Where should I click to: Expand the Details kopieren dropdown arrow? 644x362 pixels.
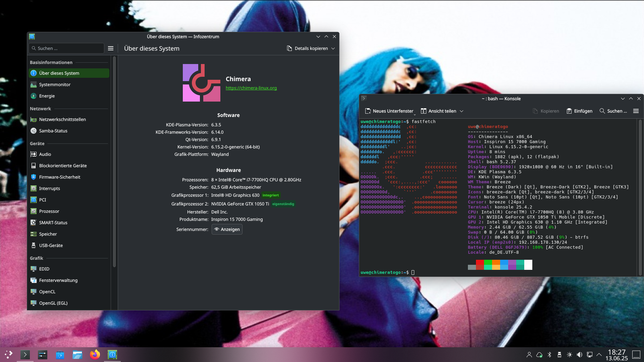pyautogui.click(x=333, y=48)
